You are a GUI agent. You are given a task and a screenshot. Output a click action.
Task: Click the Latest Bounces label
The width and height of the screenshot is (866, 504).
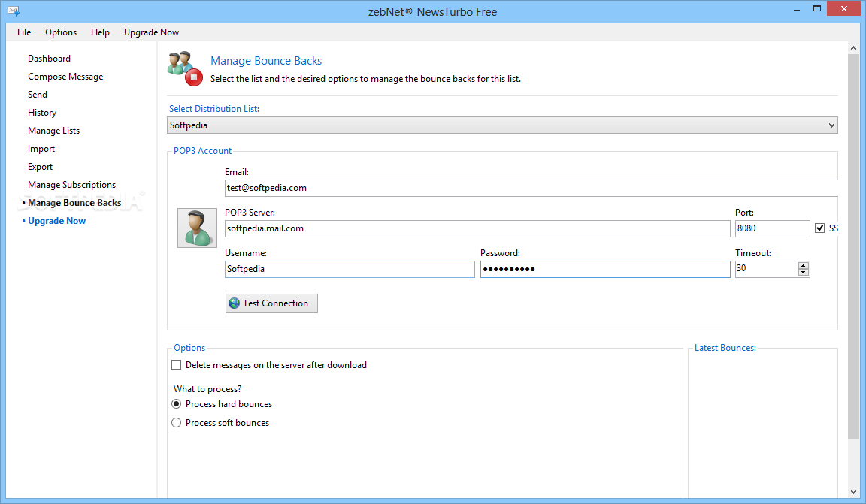[725, 348]
